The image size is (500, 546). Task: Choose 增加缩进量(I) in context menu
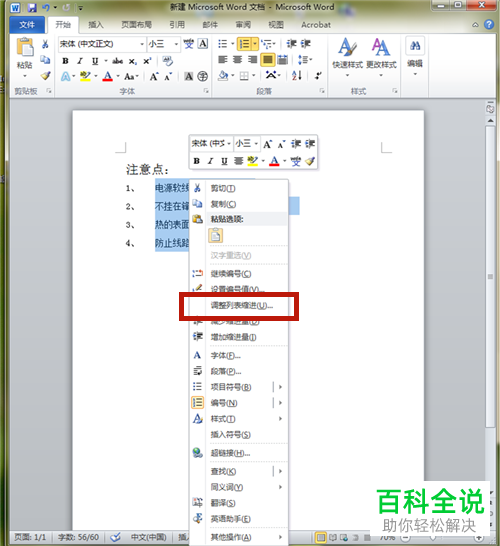239,337
